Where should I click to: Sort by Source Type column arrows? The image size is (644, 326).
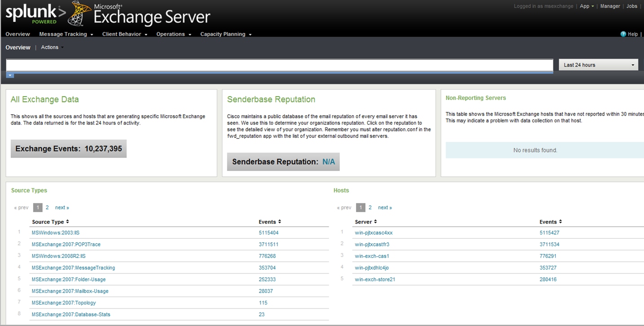tap(67, 222)
